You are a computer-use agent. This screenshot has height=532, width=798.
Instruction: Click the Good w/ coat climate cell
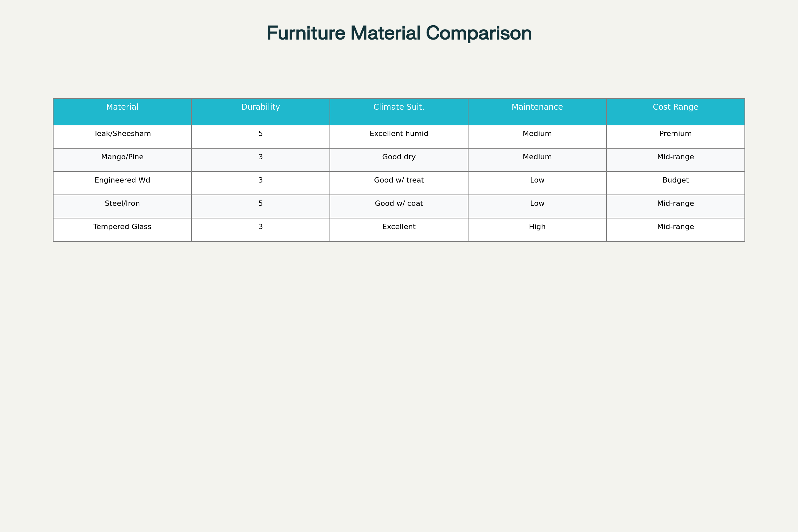point(399,203)
